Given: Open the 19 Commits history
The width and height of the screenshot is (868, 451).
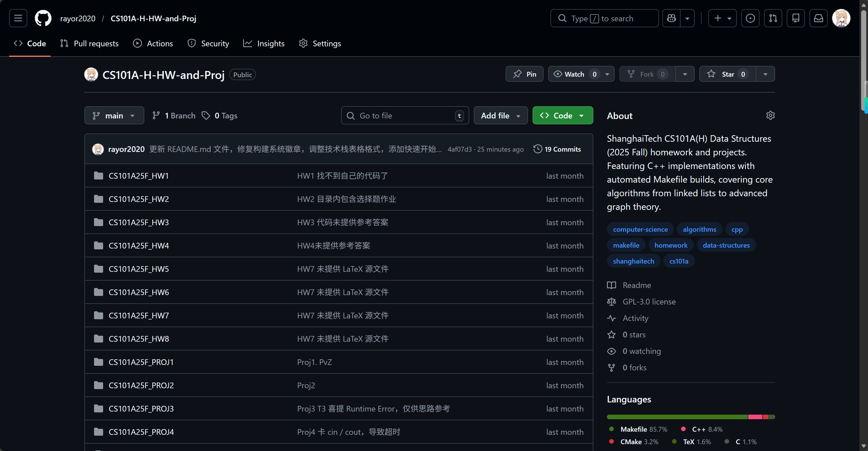Looking at the screenshot, I should coord(557,149).
